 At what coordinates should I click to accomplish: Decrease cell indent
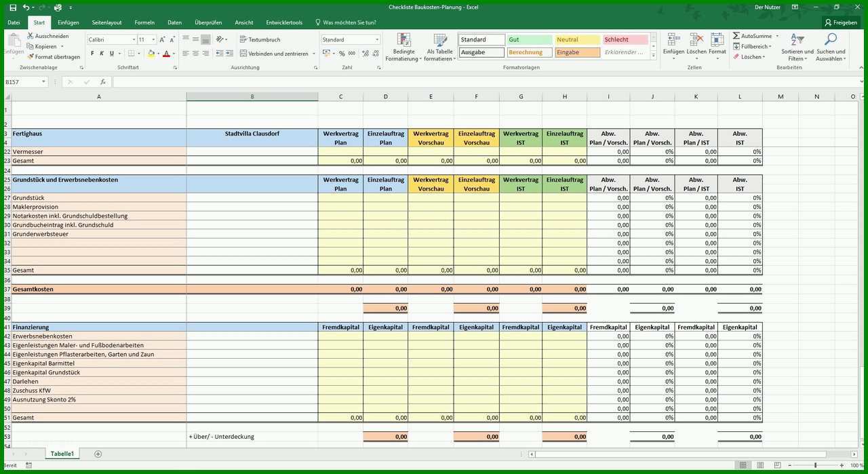pyautogui.click(x=220, y=54)
